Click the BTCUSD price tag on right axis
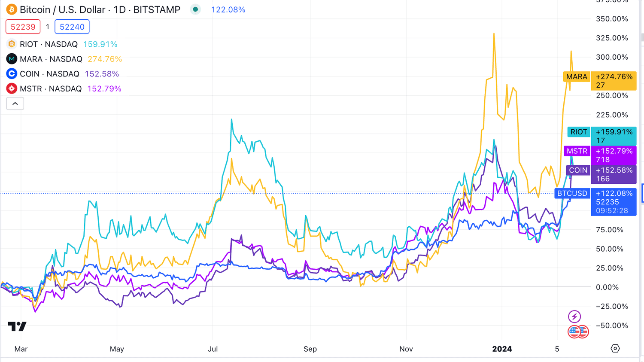The width and height of the screenshot is (644, 362). pyautogui.click(x=572, y=193)
